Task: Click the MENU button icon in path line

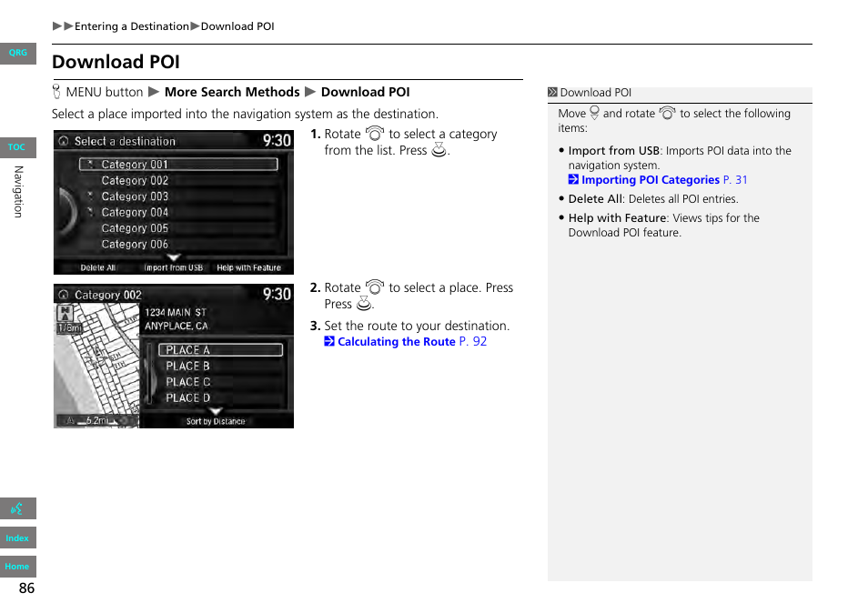Action: (x=56, y=91)
